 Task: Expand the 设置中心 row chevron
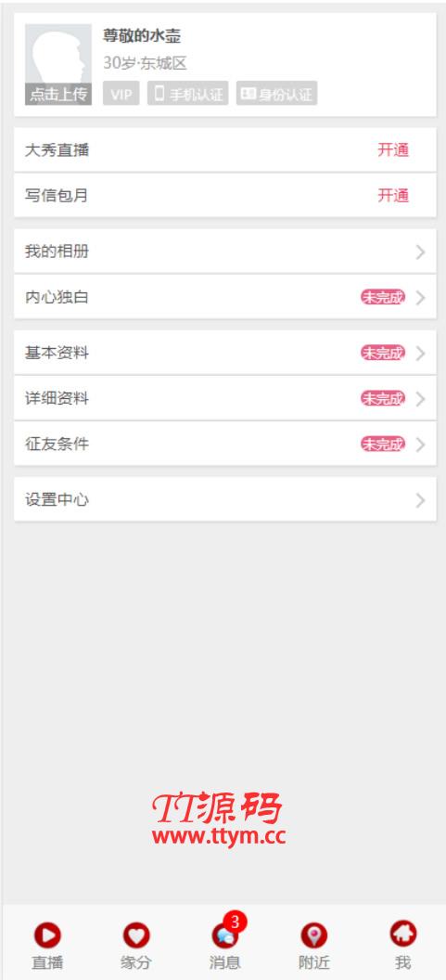pos(420,500)
